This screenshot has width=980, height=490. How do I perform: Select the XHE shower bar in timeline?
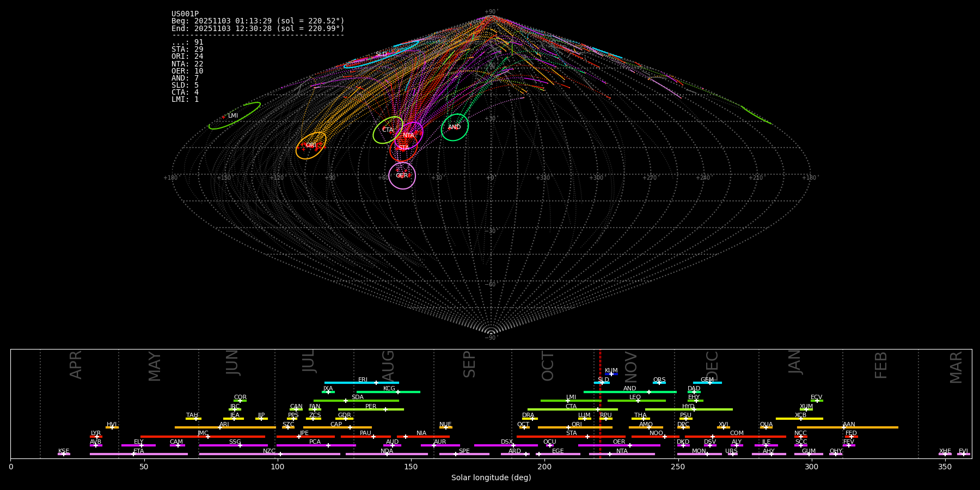945,454
